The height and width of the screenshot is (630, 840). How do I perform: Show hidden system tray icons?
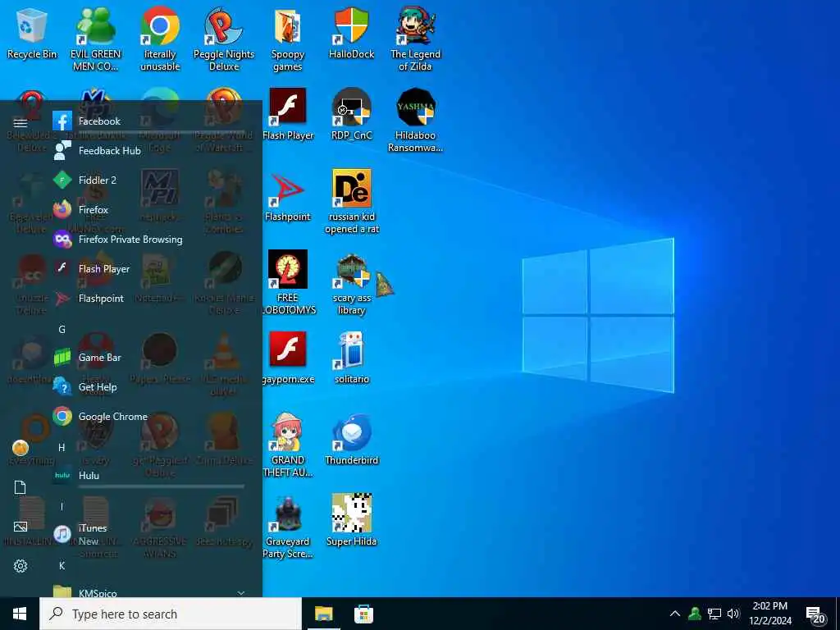[675, 614]
